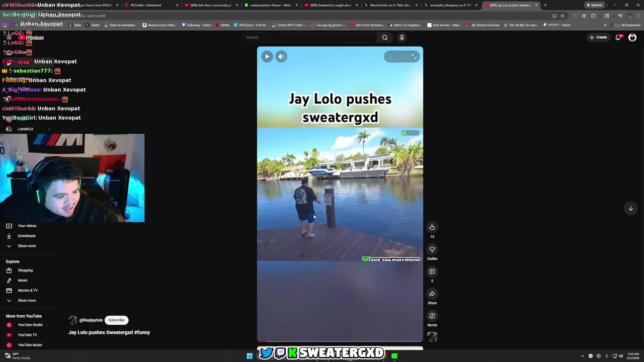
Task: Open Movies & TV in Explore
Action: pos(29,291)
